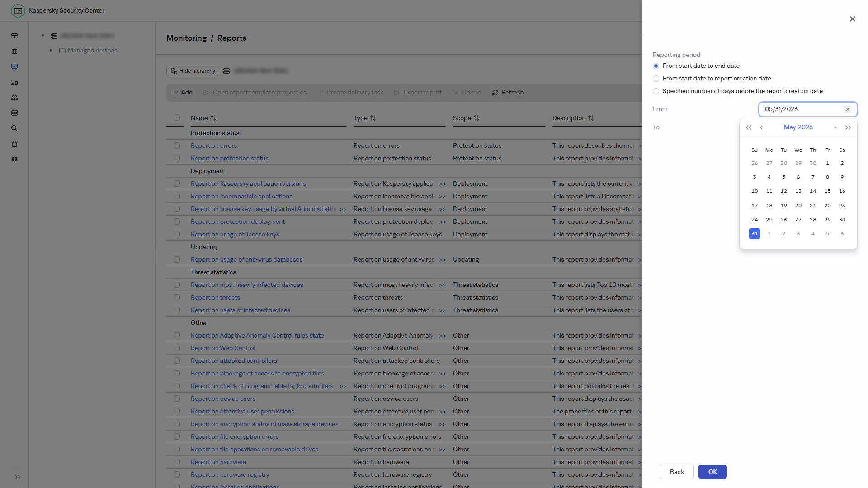Open the settings gear sidebar icon
868x488 pixels.
tap(14, 159)
